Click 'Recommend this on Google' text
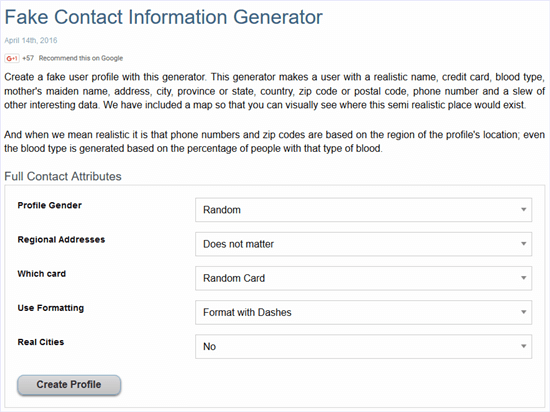 tap(81, 58)
